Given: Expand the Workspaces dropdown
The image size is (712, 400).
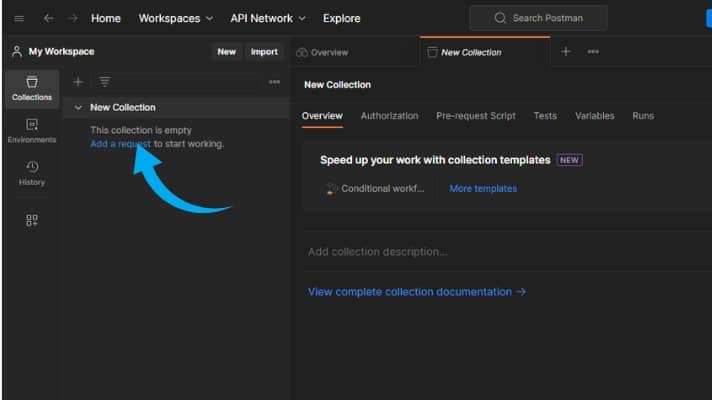Looking at the screenshot, I should 176,19.
